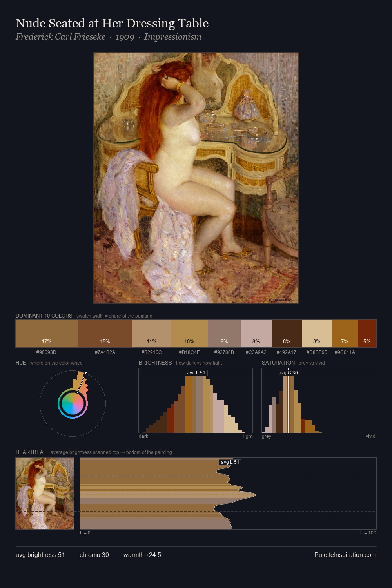Click footer stat warmth +24.5
Screen dimensions: 392x588
tap(142, 555)
